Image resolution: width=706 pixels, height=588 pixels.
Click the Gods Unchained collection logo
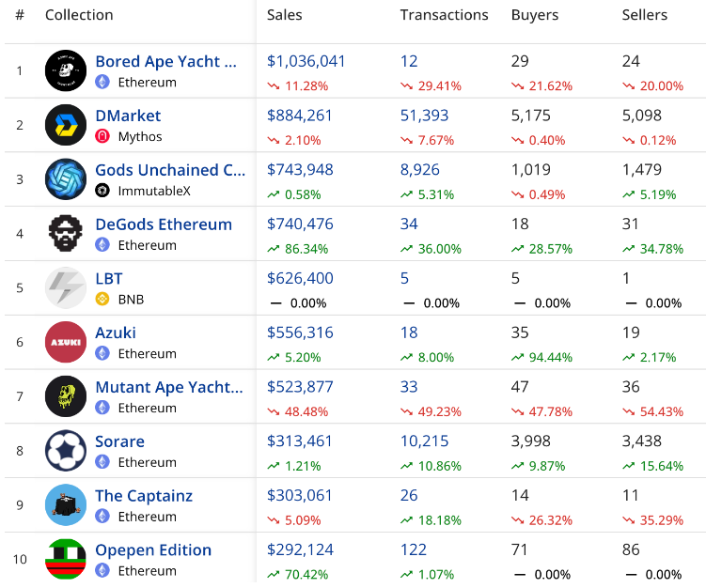66,179
